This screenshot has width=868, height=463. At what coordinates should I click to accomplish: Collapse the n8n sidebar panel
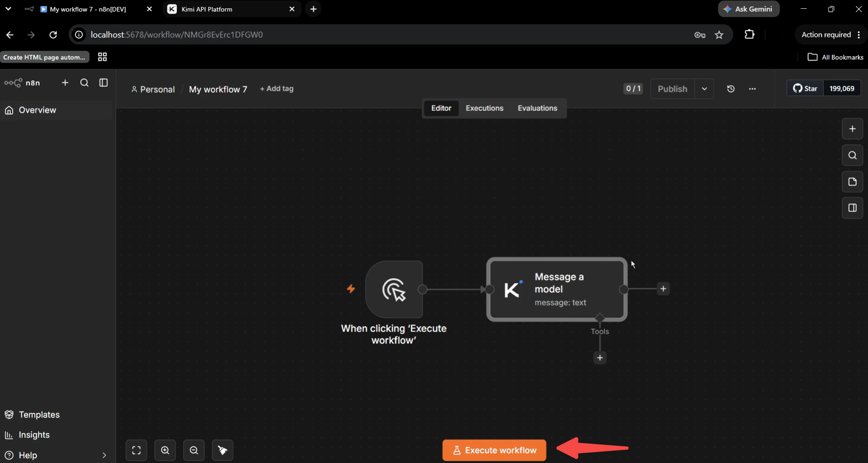coord(104,83)
